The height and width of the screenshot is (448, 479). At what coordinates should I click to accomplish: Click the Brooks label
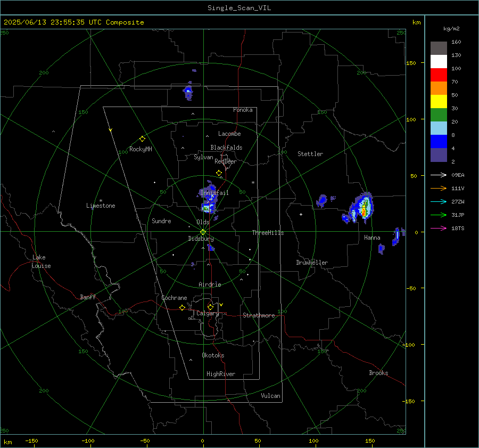[x=378, y=373]
